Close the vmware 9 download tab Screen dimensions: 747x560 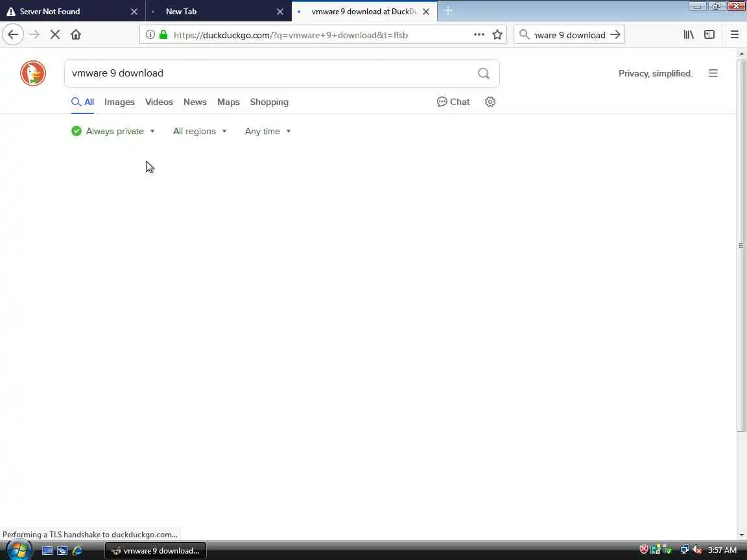point(426,12)
